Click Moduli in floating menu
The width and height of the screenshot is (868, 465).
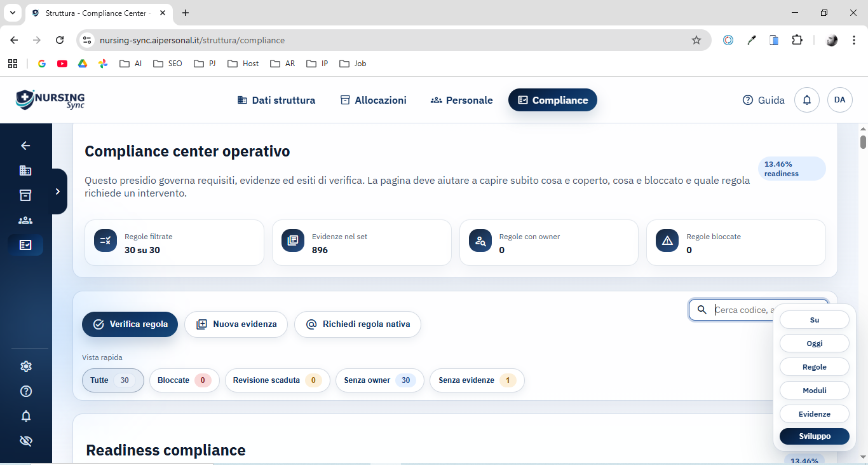point(815,391)
